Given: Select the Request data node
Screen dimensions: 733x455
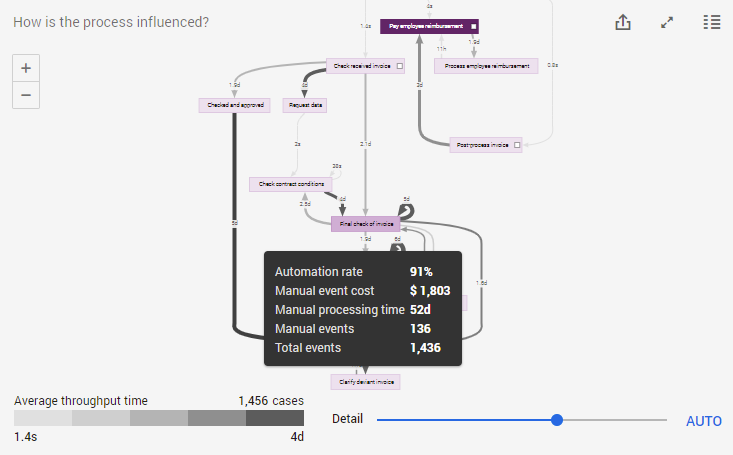Looking at the screenshot, I should 305,105.
